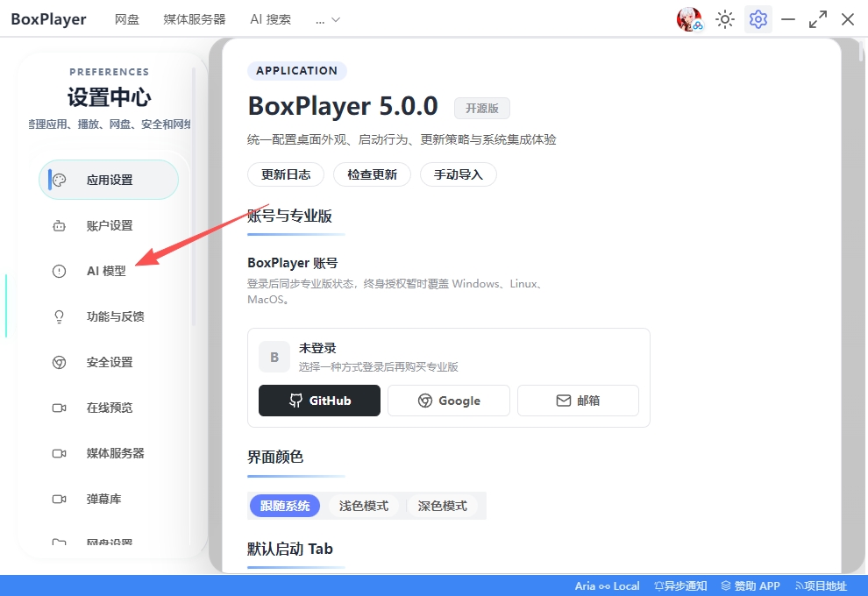Open the 媒体服务器 tab in top bar

tap(195, 19)
